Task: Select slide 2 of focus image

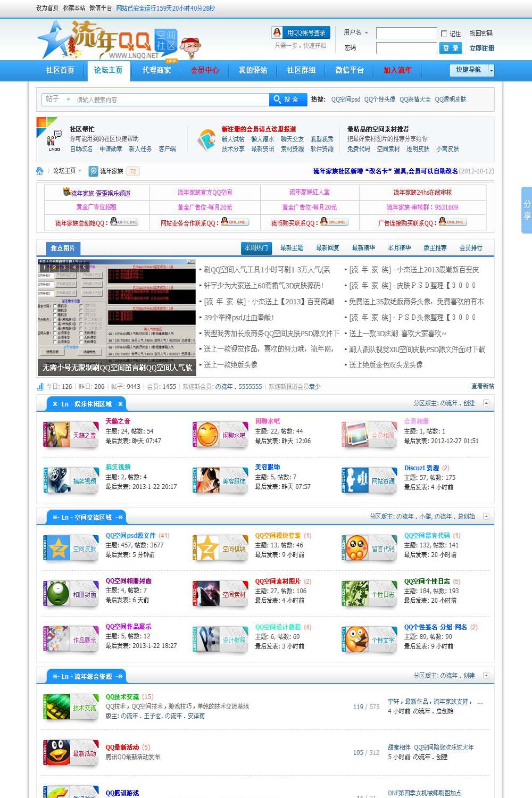Action: tap(54, 268)
